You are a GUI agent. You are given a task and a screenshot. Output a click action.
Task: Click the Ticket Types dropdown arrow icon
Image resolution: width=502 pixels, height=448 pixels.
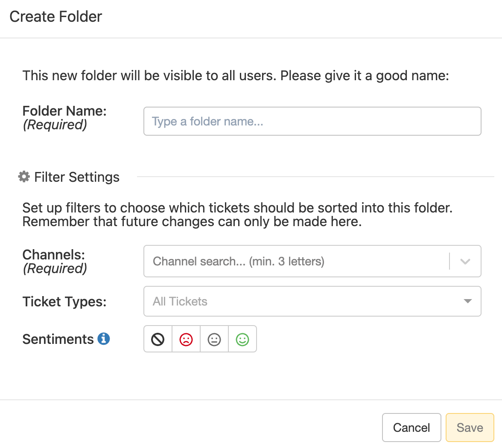pyautogui.click(x=468, y=301)
